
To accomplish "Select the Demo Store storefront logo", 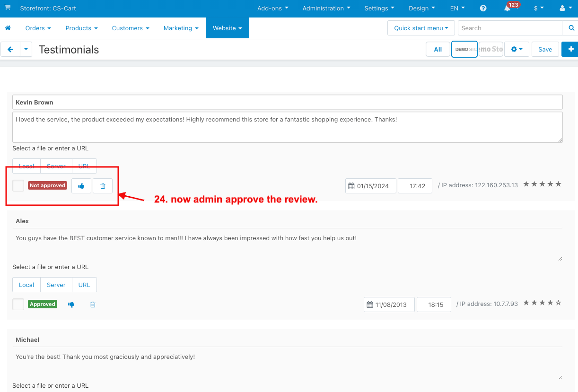I will [464, 49].
